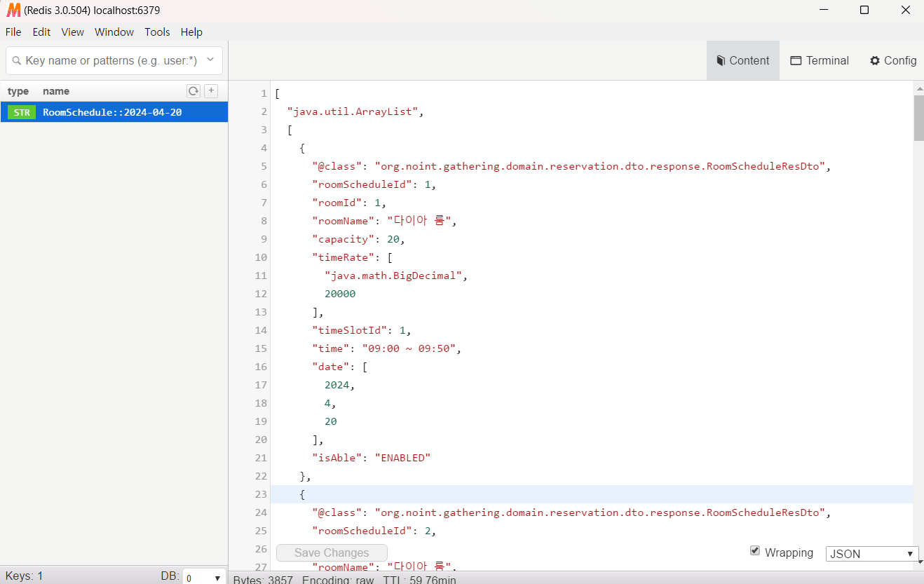Switch to the Terminal tab
The image size is (924, 584).
(x=820, y=60)
